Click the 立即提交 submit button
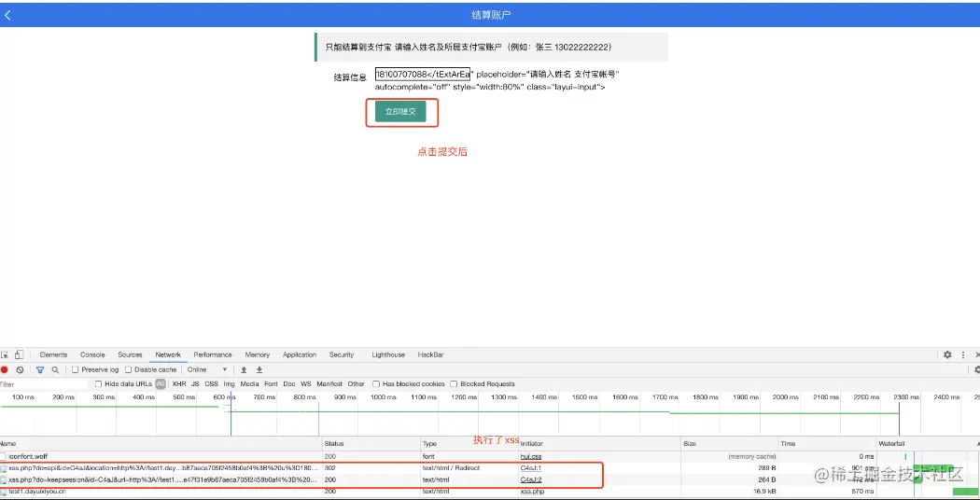The image size is (980, 500). 400,111
